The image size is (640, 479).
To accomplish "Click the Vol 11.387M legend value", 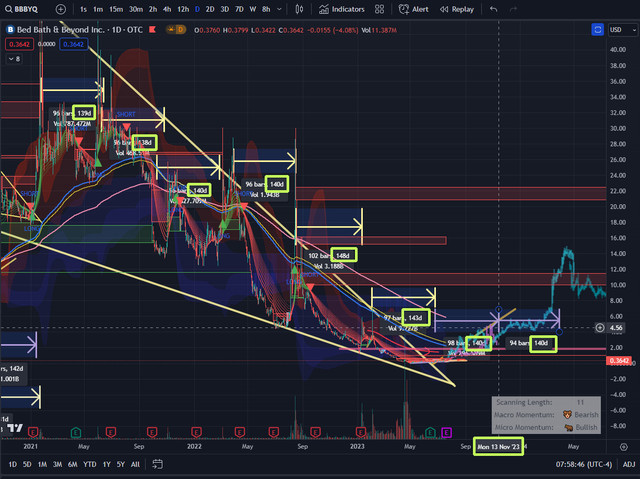I will tap(379, 30).
